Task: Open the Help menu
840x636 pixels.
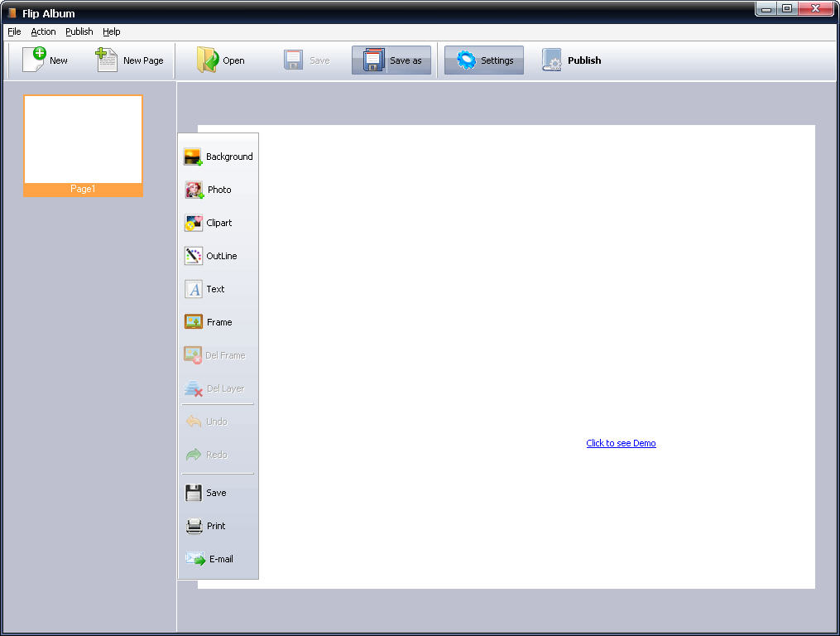Action: (x=112, y=31)
